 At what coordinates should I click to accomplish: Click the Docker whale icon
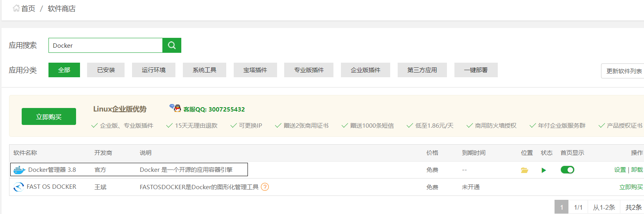pyautogui.click(x=19, y=170)
